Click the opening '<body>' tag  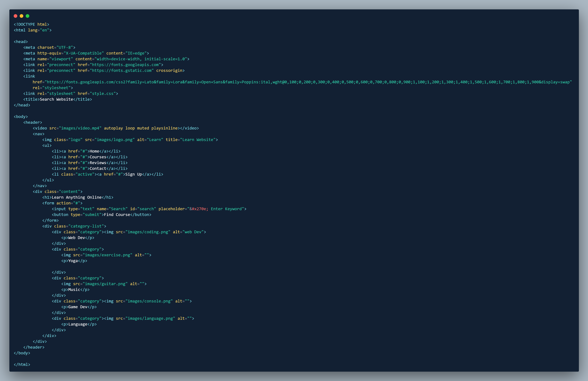(x=21, y=117)
